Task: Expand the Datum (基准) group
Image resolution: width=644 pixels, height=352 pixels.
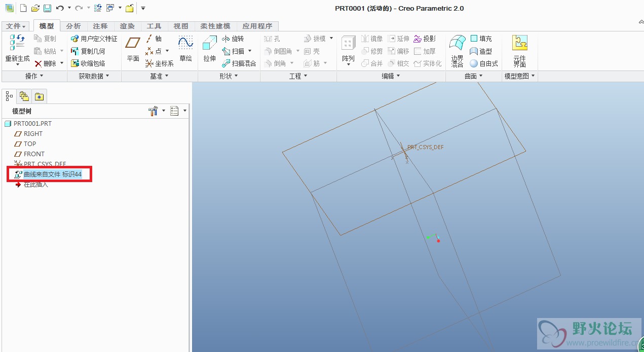Action: pos(160,76)
